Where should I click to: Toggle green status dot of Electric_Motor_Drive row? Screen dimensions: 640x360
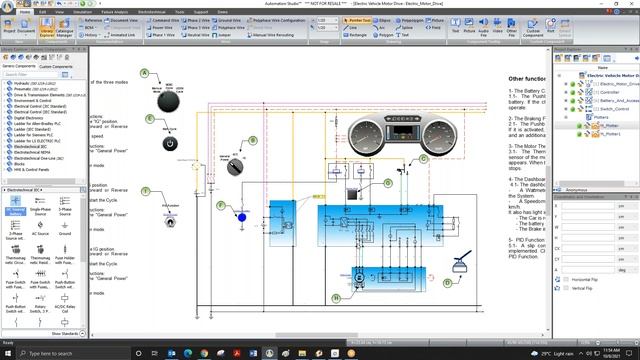coord(573,84)
